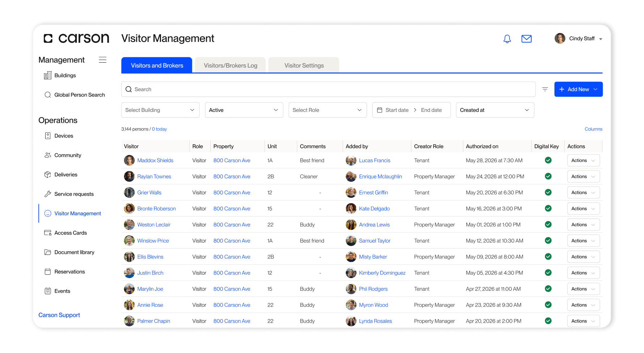The image size is (644, 353).
Task: Open Maddox Shields visitor profile
Action: pos(155,160)
